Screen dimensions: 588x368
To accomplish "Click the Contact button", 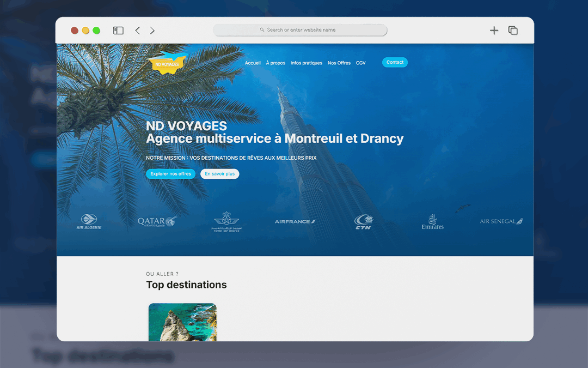I will pyautogui.click(x=395, y=62).
